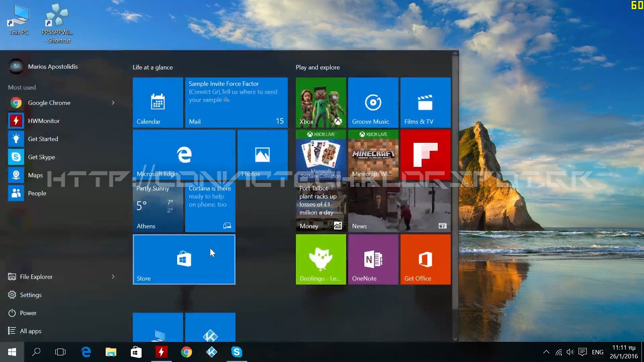Open the Films & TV tile
644x362 pixels.
(x=425, y=103)
